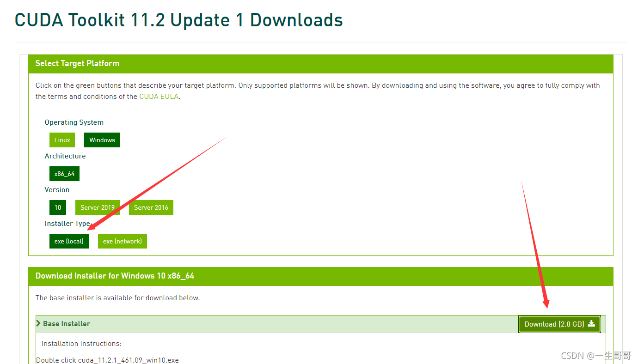Viewport: 638px width, 364px height.
Task: Download the 2.8 GB base installer
Action: click(x=559, y=324)
